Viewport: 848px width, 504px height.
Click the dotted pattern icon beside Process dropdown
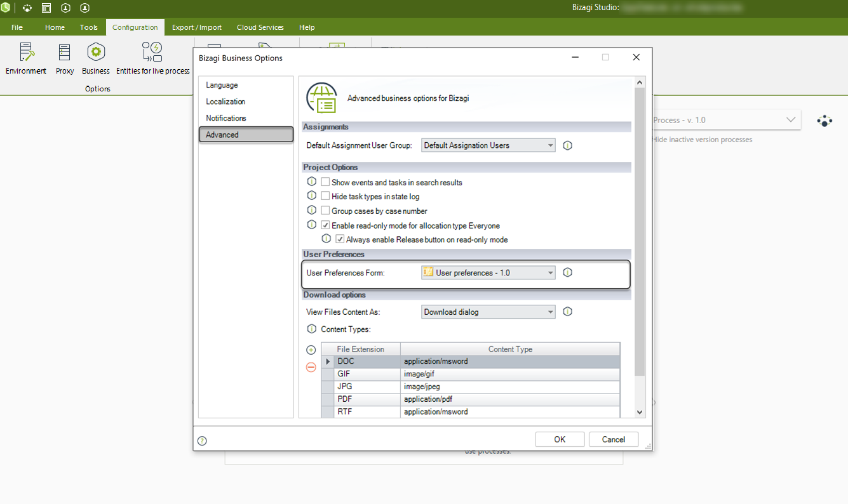824,121
